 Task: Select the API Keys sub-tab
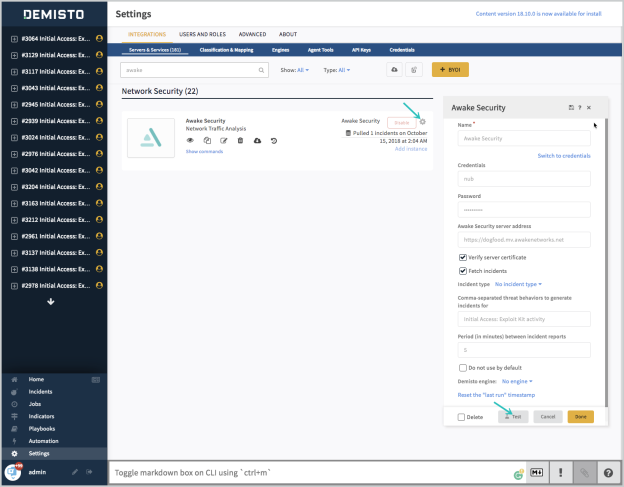(361, 50)
